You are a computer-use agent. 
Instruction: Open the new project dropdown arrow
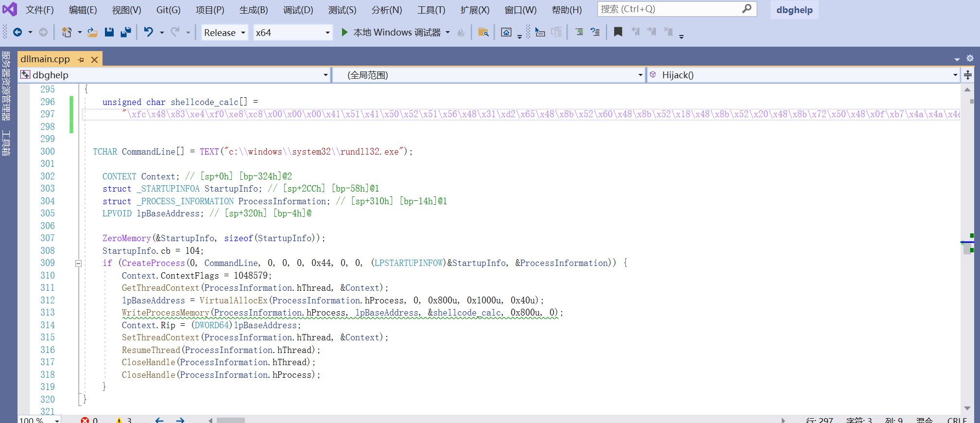(x=80, y=33)
